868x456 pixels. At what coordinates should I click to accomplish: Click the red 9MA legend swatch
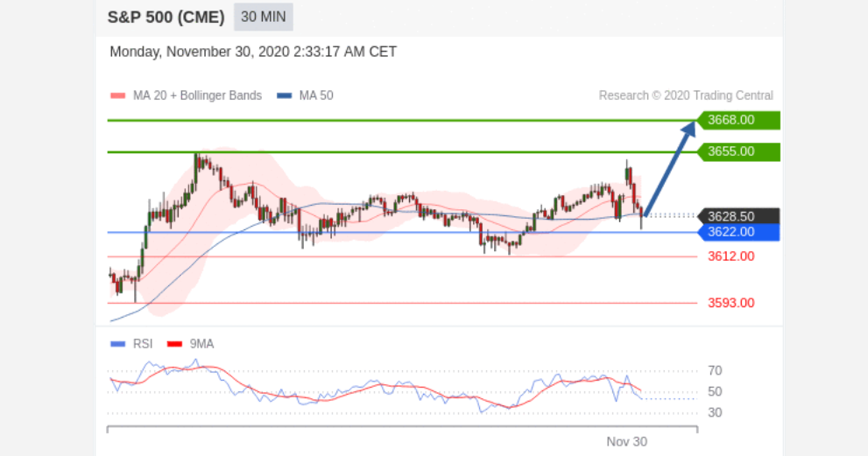pyautogui.click(x=174, y=344)
